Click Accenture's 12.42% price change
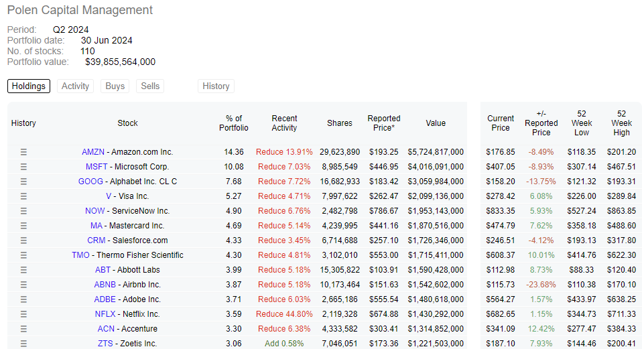The height and width of the screenshot is (349, 644). (x=541, y=330)
